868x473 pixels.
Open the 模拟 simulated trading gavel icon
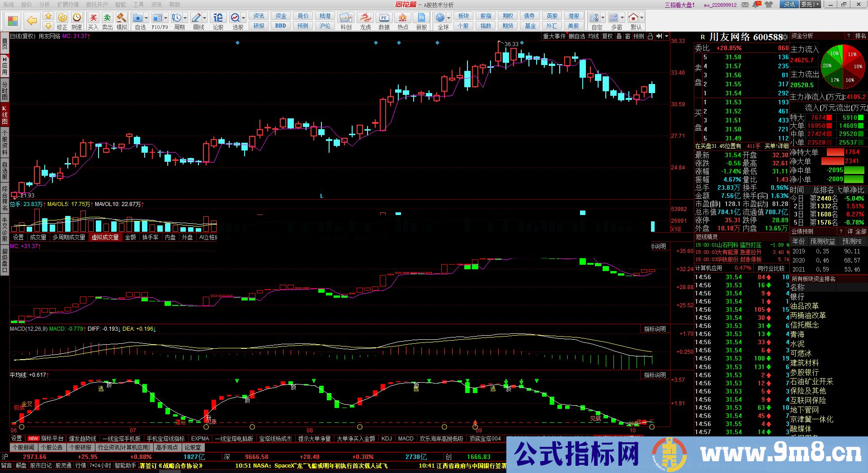(x=121, y=20)
